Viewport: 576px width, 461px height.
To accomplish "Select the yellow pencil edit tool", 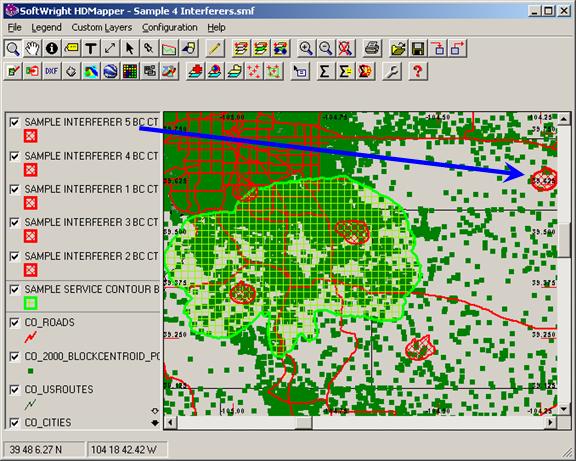I will coord(215,48).
